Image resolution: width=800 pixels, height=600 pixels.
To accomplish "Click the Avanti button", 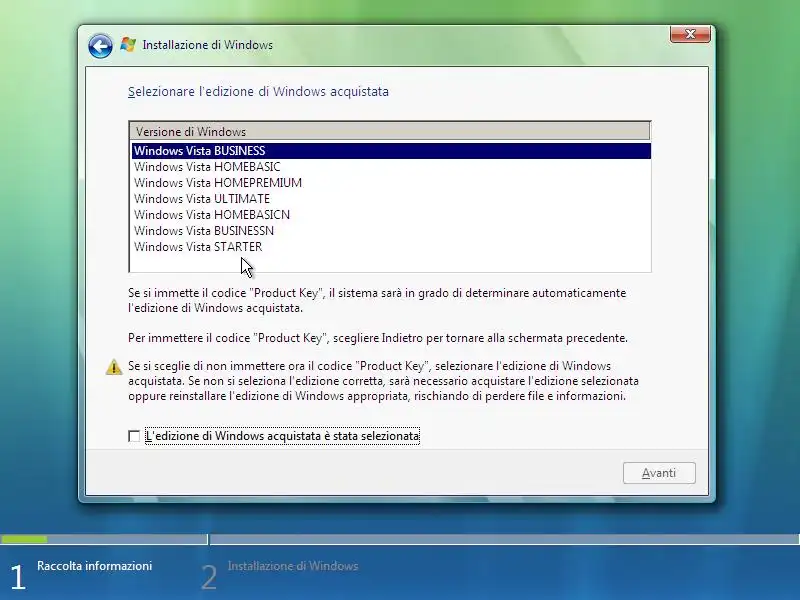I will [x=659, y=473].
